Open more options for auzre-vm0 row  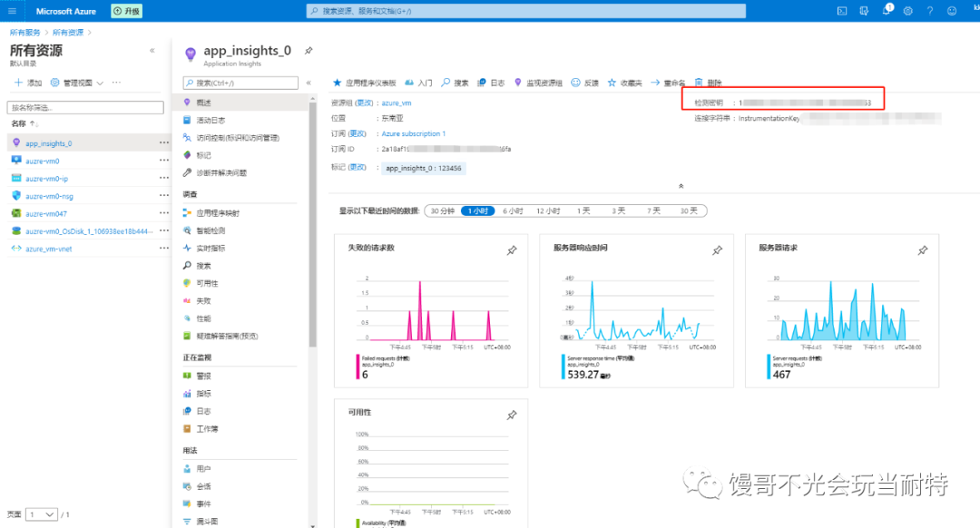pyautogui.click(x=163, y=161)
